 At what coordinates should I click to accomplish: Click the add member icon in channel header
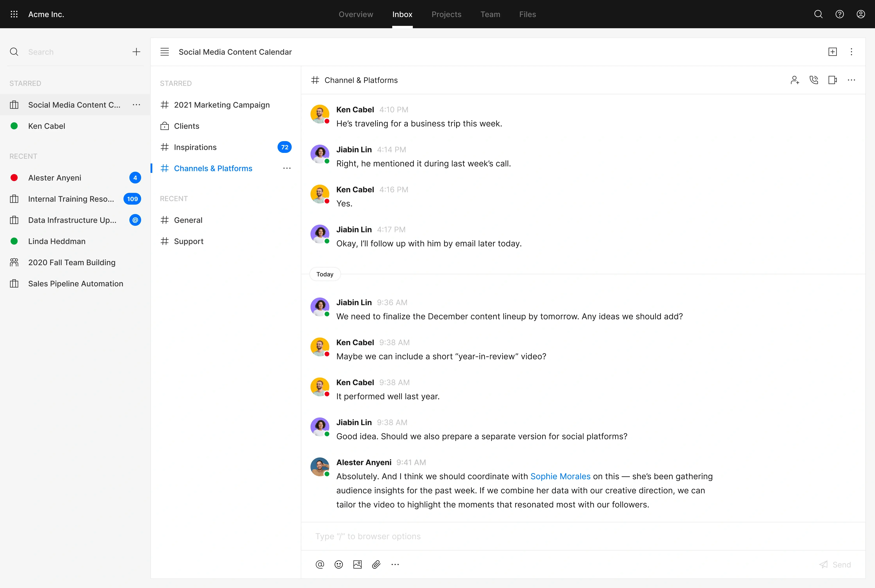(794, 80)
